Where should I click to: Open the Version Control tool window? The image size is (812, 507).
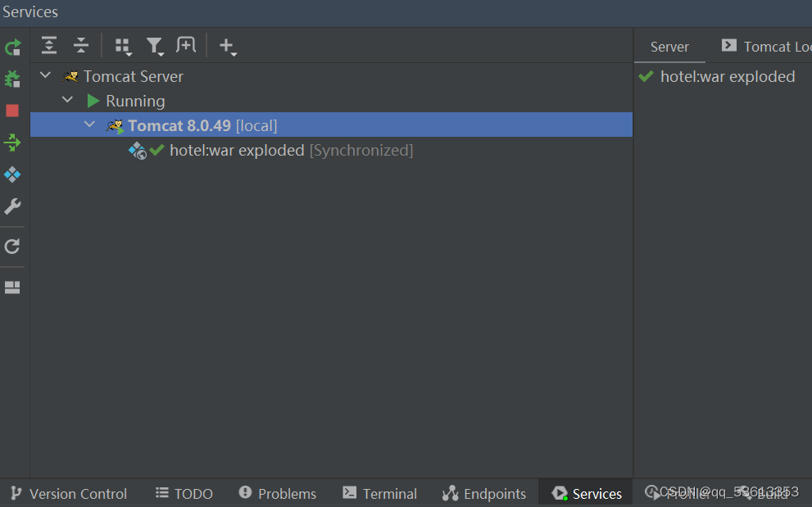68,494
